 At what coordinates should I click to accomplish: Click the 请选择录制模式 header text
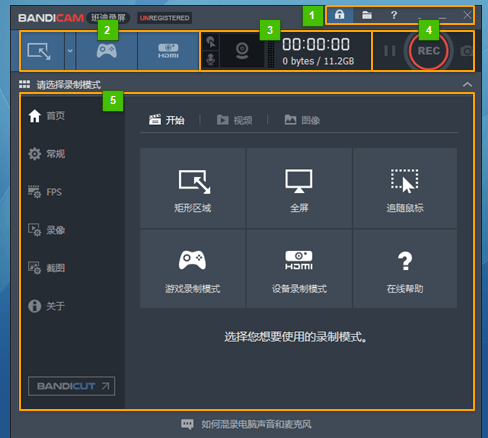click(x=68, y=85)
